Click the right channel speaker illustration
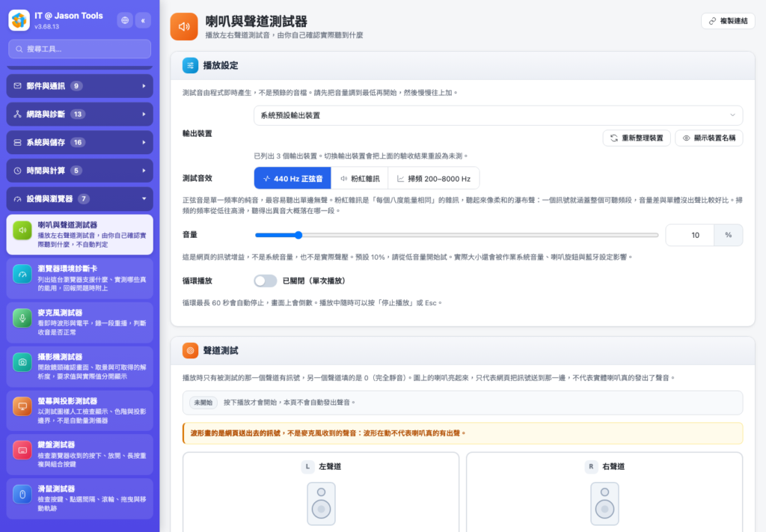 pyautogui.click(x=604, y=504)
